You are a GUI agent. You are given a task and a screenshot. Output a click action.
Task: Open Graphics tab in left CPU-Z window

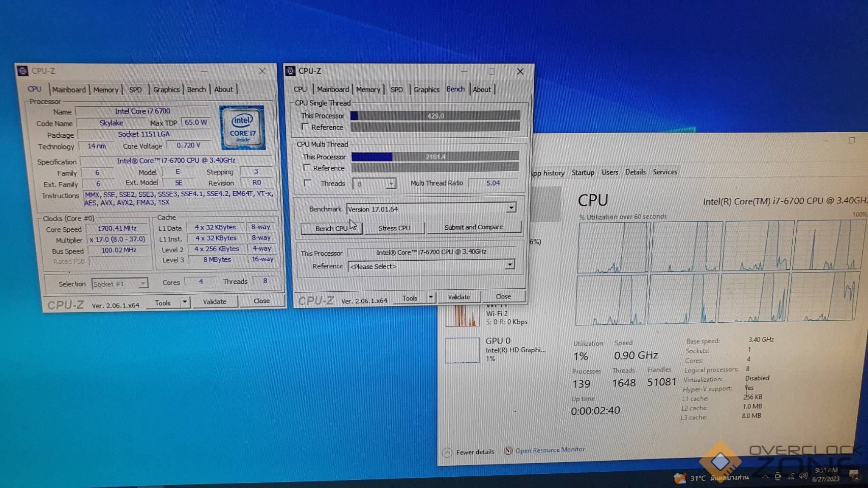coord(166,89)
